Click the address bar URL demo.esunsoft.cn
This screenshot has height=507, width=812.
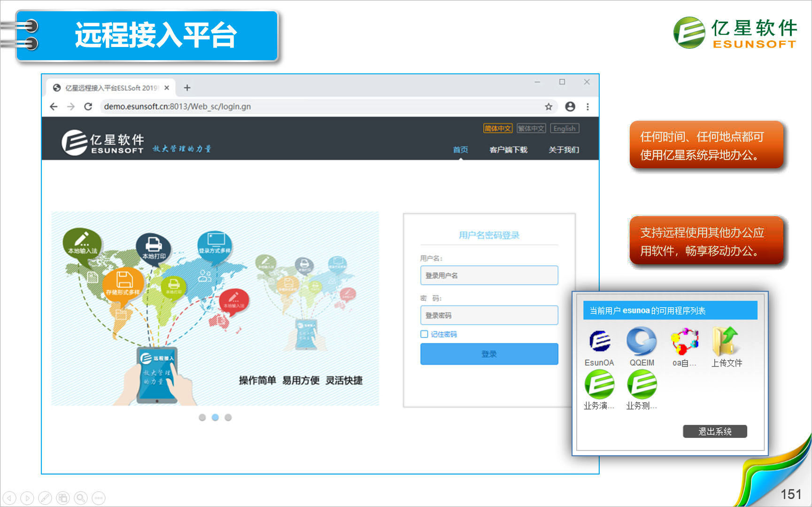coord(178,107)
